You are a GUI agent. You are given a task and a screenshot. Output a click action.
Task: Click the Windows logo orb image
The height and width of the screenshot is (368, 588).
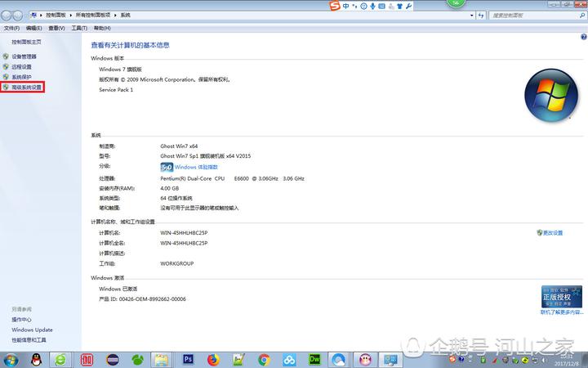point(551,95)
